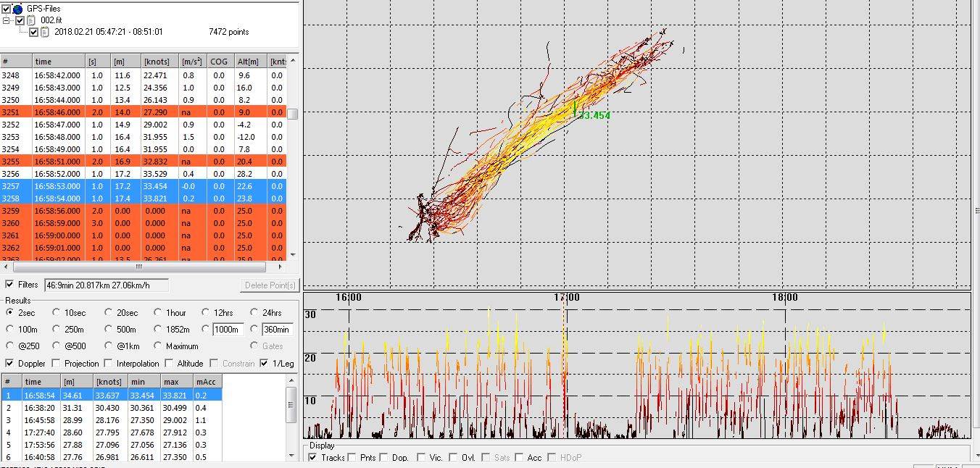Click the 2018.02.21 track document icon
Screen dimensions: 980x468
pos(44,32)
